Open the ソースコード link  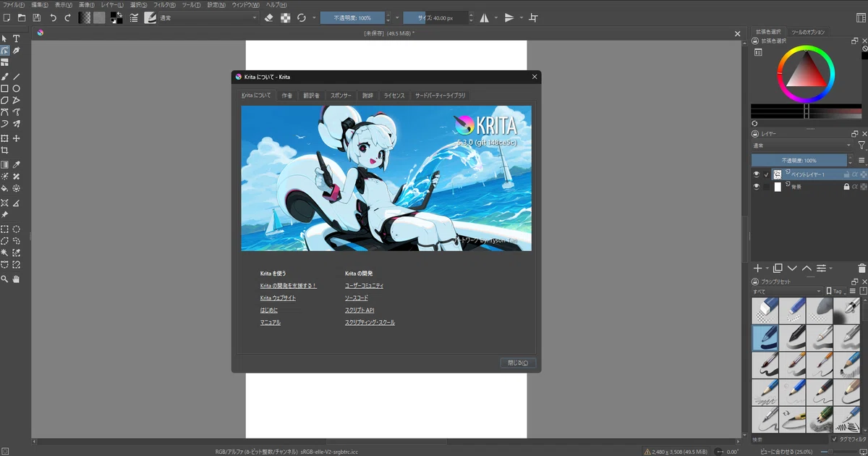point(357,297)
